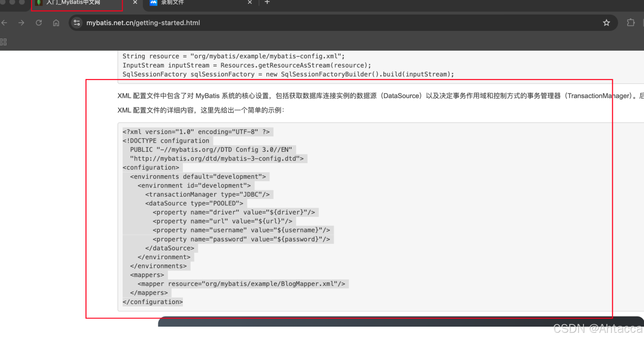
Task: View site information icon in address bar
Action: coord(77,23)
